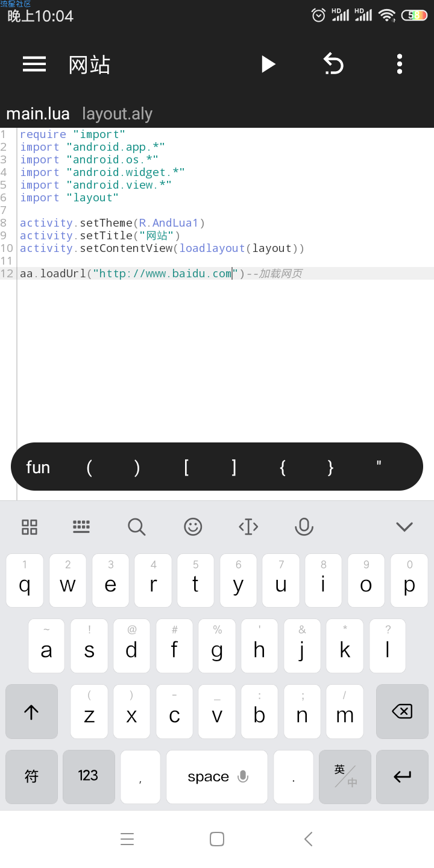Viewport: 434px width, 868px height.
Task: Tap the shift arrow key
Action: 31,711
